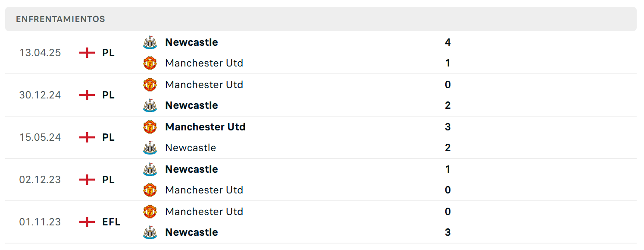644x250 pixels.
Task: Click bold Newcastle name on 01.11.23
Action: coord(191,232)
